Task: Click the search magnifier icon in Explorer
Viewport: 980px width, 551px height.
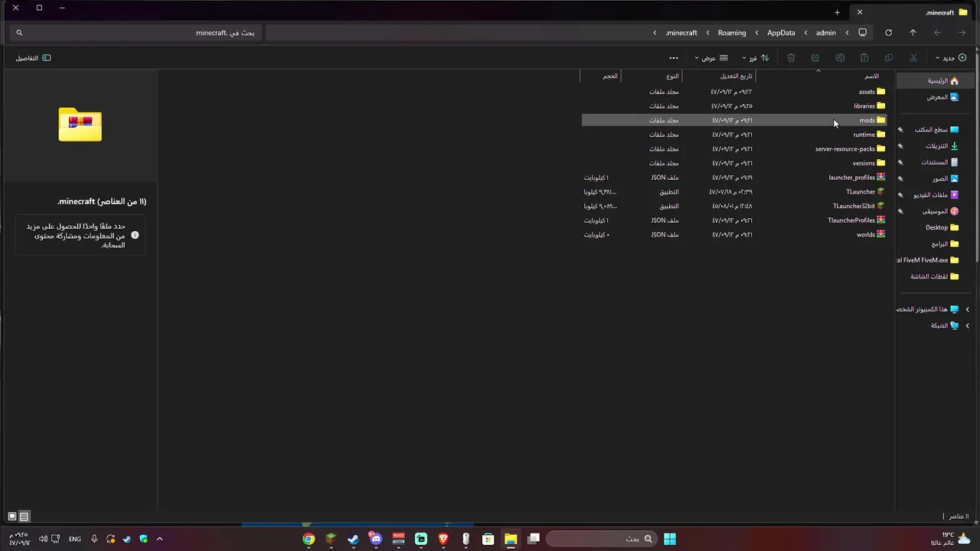Action: point(19,33)
